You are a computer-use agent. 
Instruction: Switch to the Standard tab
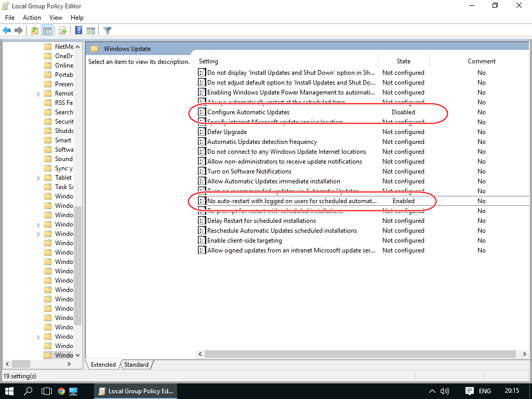pos(136,365)
